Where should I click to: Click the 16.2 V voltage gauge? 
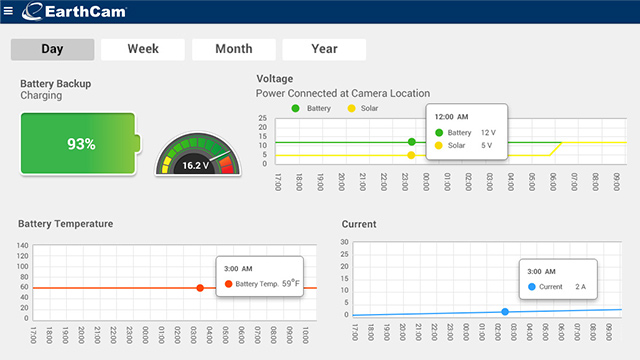[x=198, y=154]
